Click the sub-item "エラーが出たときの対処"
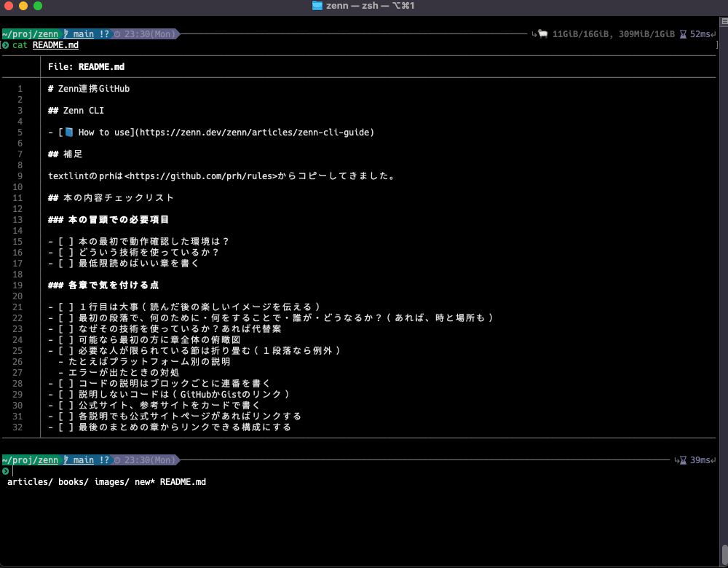This screenshot has width=728, height=568. (x=124, y=372)
